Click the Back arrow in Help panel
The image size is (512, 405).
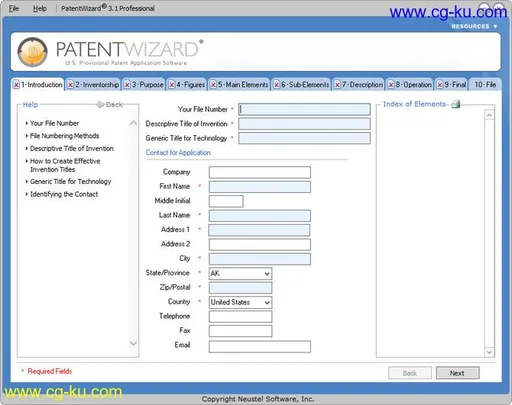point(110,105)
